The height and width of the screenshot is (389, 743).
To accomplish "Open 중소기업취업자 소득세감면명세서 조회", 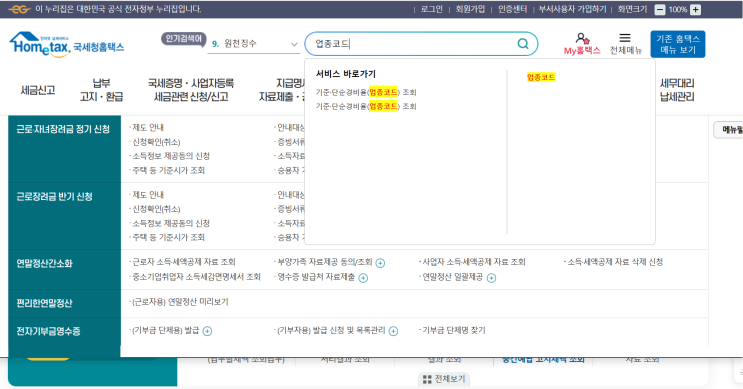I will [196, 277].
